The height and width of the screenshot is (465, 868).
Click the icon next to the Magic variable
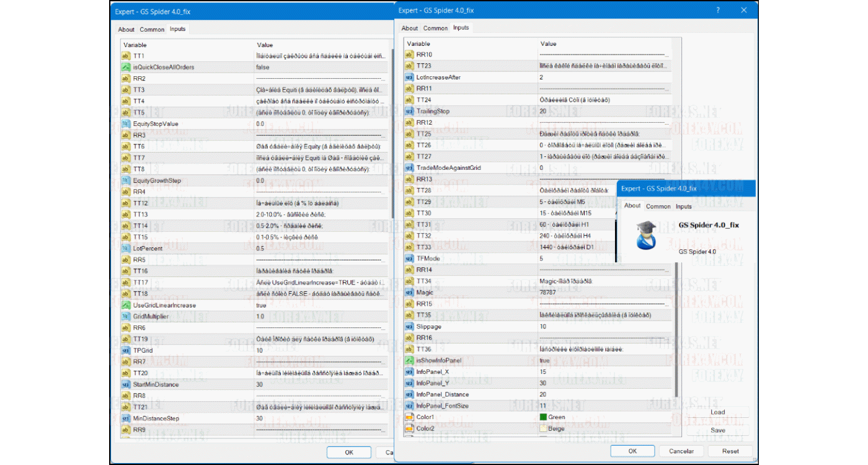(409, 293)
